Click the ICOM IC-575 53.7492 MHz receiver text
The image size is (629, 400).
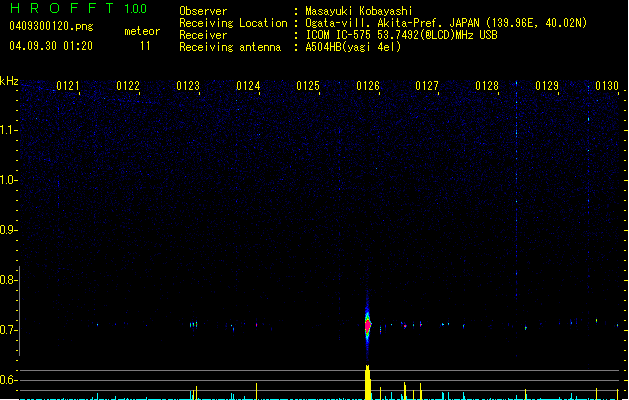click(401, 35)
